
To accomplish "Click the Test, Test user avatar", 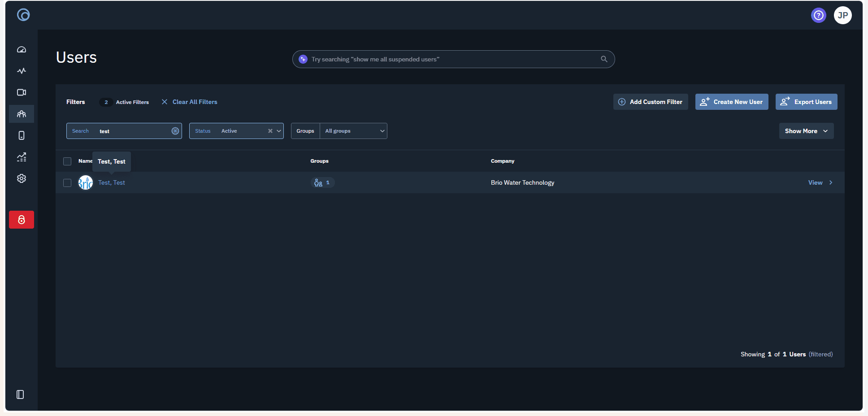I will [86, 182].
